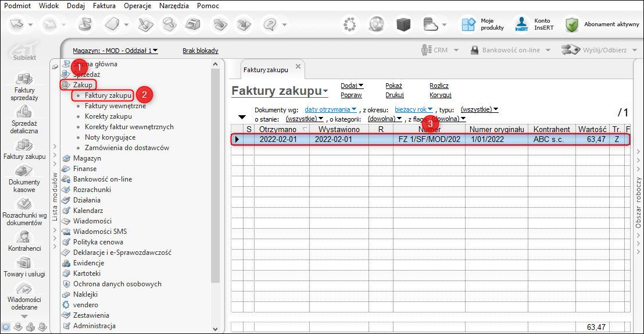Open the CRM dropdown
This screenshot has height=334, width=644.
(441, 50)
